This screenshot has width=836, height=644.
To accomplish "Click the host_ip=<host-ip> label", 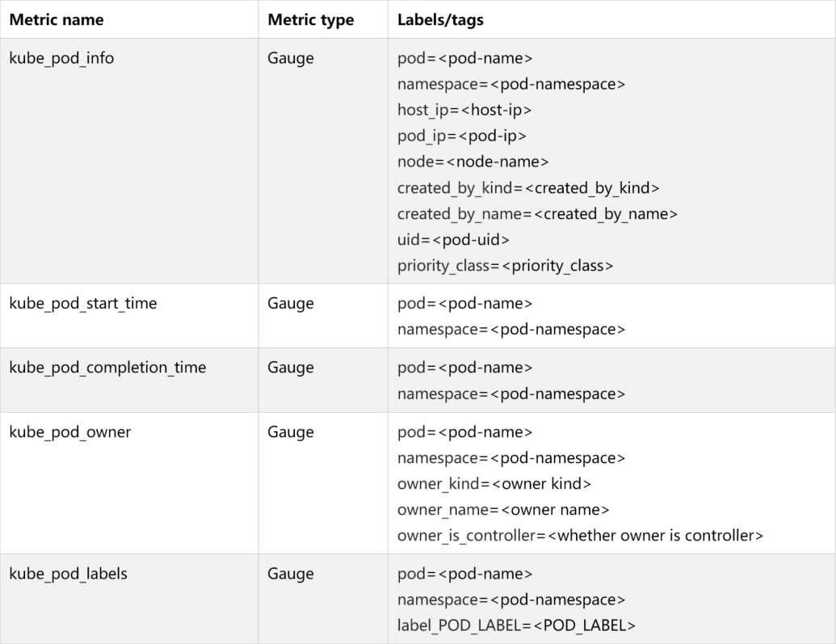I will pyautogui.click(x=464, y=110).
